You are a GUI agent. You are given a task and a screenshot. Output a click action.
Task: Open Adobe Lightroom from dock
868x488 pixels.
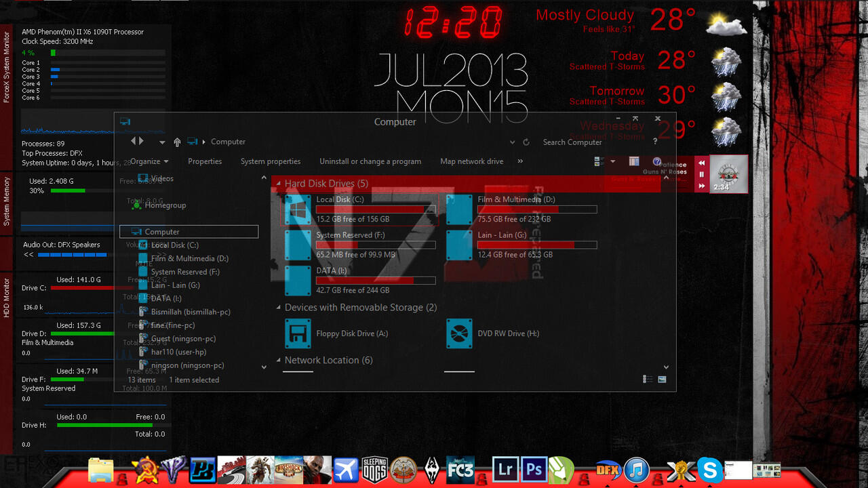pos(505,470)
